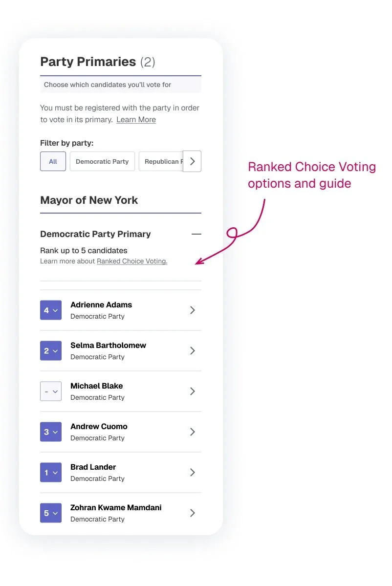Change Andrew Cuomo rank dropdown
Screen dimensions: 392x586
[x=51, y=432]
